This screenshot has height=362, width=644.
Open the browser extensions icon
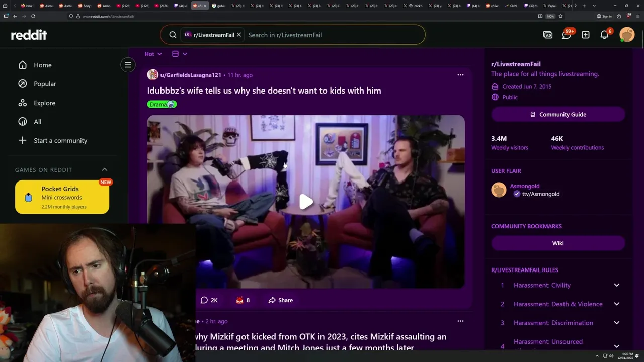coord(619,16)
